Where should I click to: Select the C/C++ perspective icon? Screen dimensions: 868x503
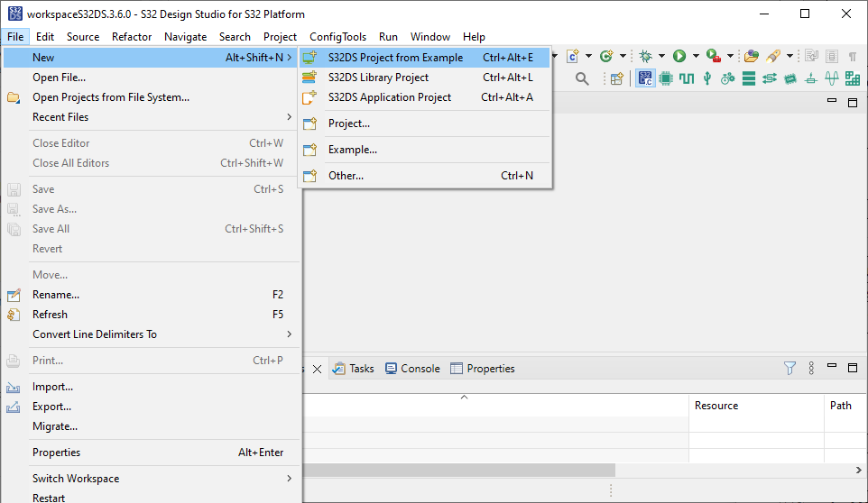pos(644,78)
